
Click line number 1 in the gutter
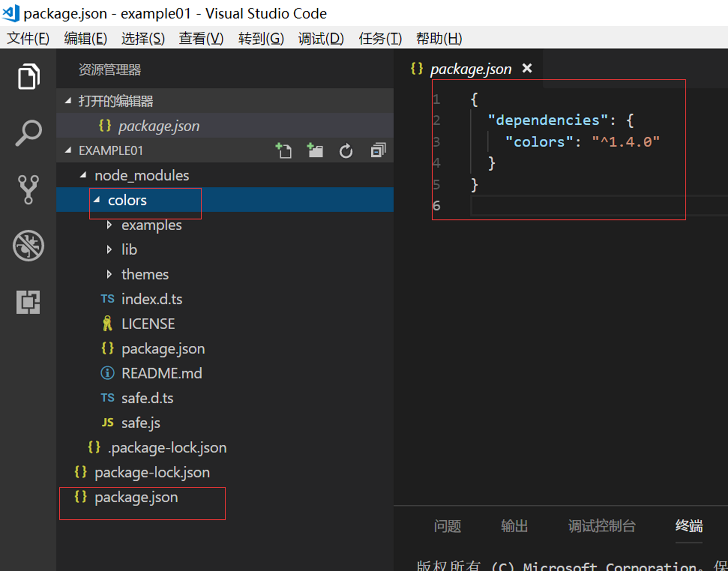(x=437, y=99)
